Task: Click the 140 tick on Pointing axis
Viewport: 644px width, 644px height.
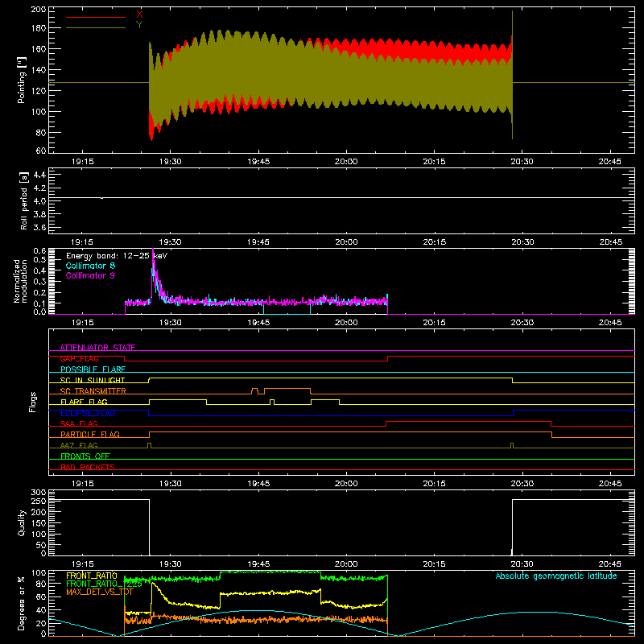Action: tap(39, 70)
